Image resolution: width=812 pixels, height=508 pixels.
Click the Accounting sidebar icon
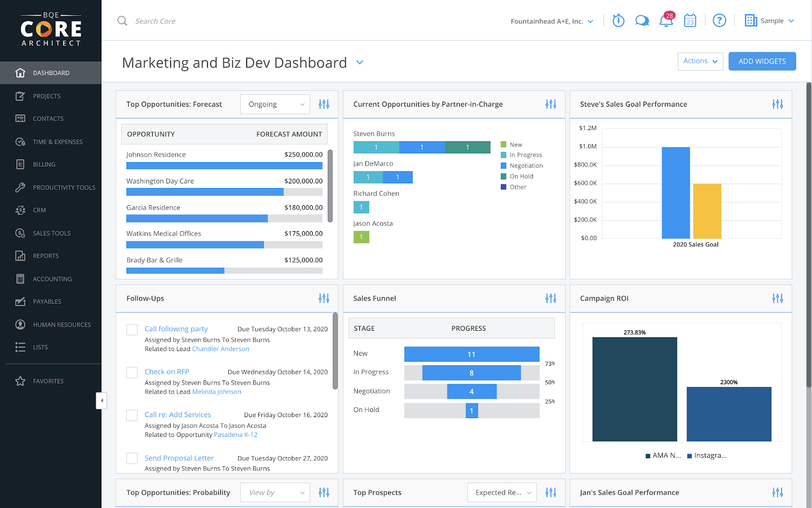pyautogui.click(x=20, y=279)
